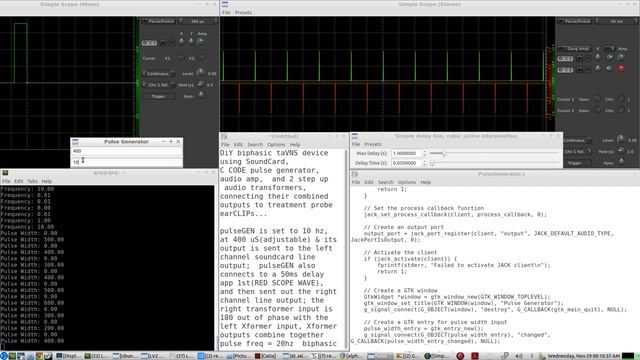Click the taskbar clock showing Wednesday, Nov 29
The width and height of the screenshot is (640, 360).
[x=583, y=356]
